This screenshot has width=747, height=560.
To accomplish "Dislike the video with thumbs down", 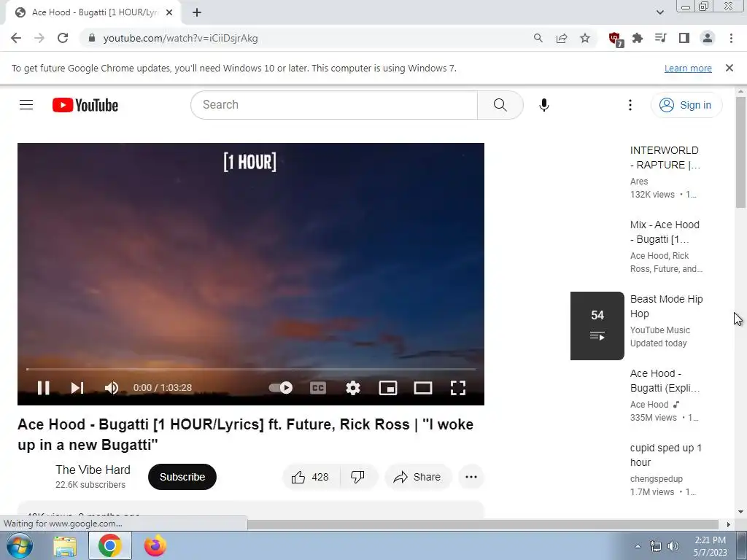I will click(x=358, y=477).
